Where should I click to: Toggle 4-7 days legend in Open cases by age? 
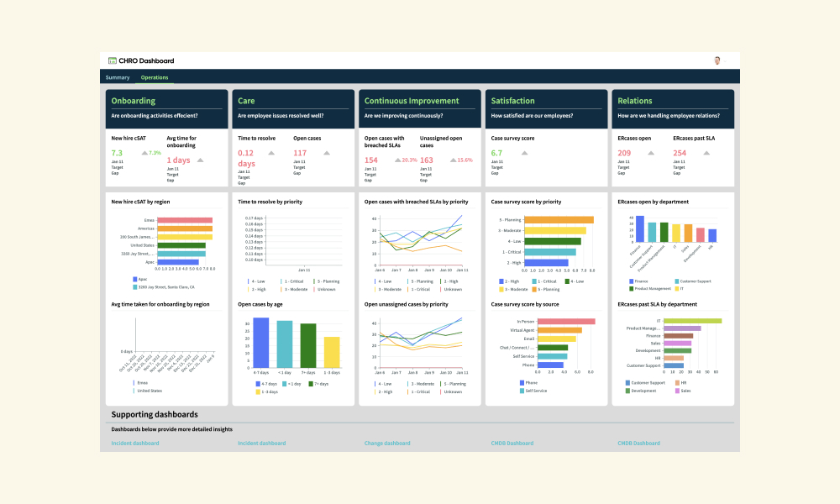coord(266,384)
